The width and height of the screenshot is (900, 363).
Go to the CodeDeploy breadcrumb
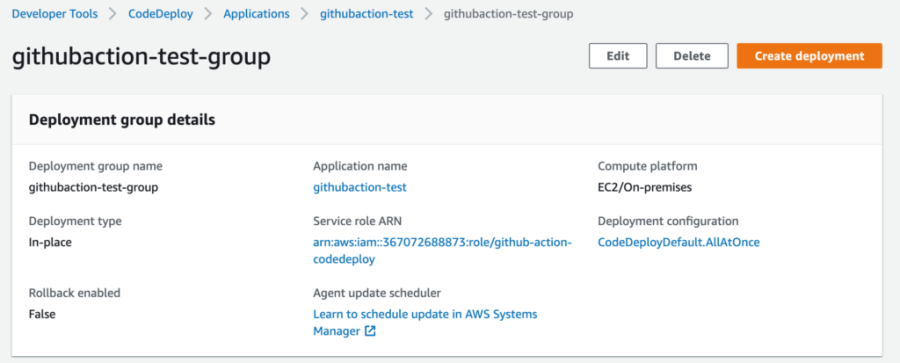(161, 14)
